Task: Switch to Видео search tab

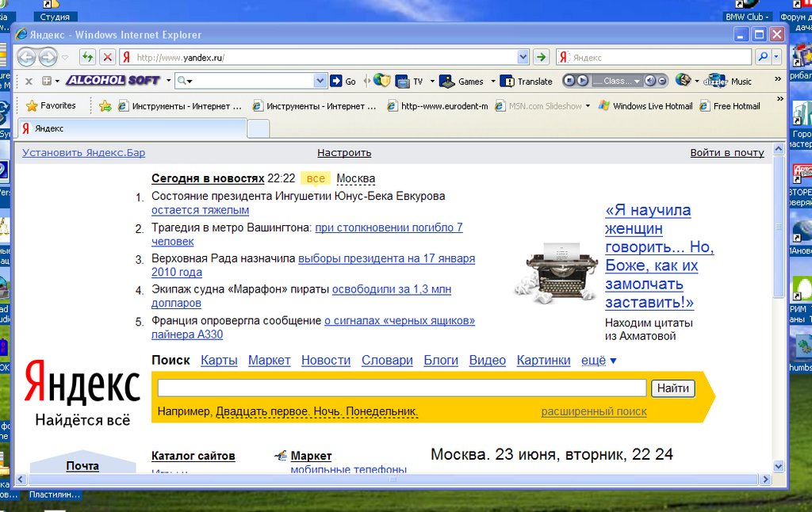Action: click(x=488, y=361)
